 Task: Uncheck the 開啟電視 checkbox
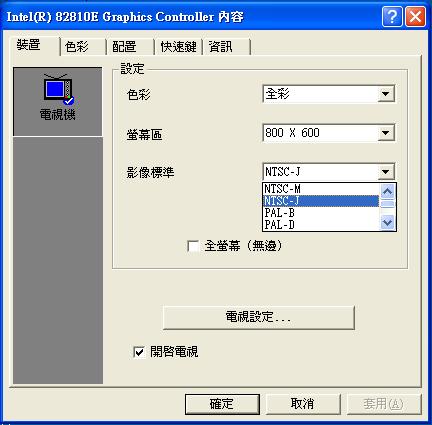(139, 352)
